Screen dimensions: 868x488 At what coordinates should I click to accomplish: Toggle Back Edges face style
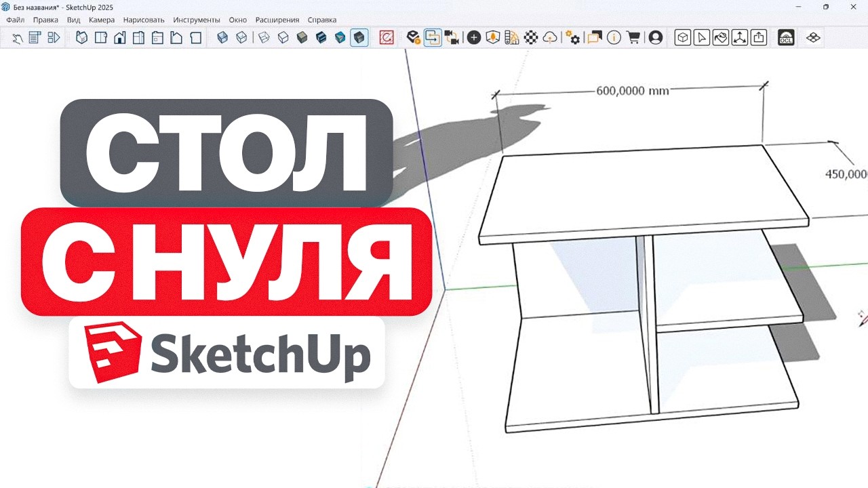coord(241,38)
